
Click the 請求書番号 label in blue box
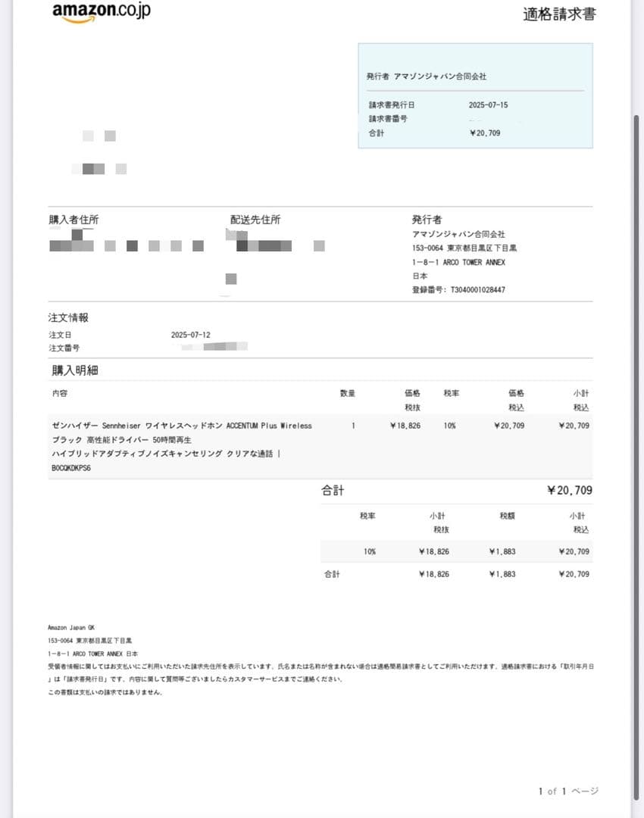coord(388,119)
